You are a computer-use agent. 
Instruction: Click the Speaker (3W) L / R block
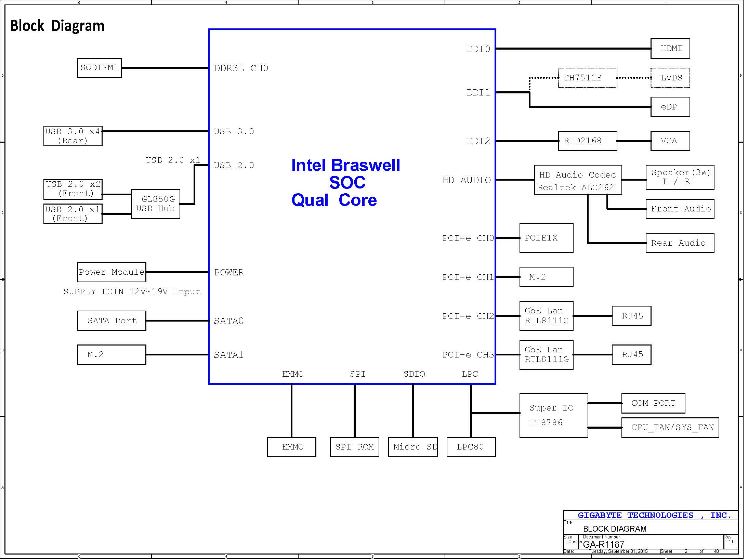click(x=680, y=177)
